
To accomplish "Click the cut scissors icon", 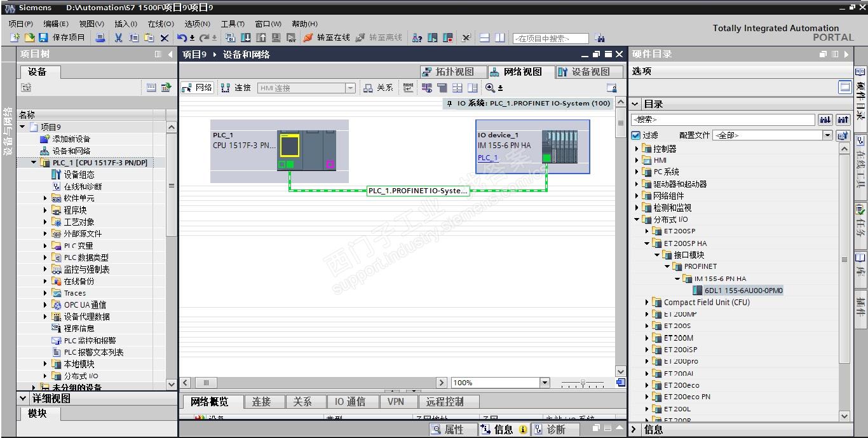I will coord(118,38).
